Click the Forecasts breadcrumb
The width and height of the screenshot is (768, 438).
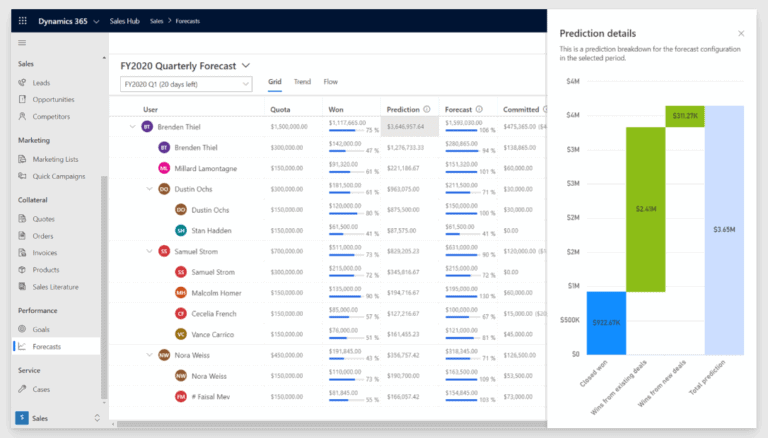pos(188,21)
